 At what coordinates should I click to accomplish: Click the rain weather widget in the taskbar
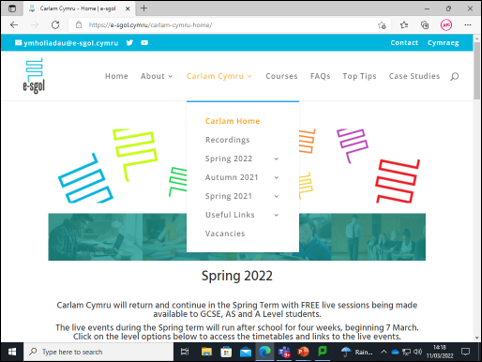[x=356, y=352]
